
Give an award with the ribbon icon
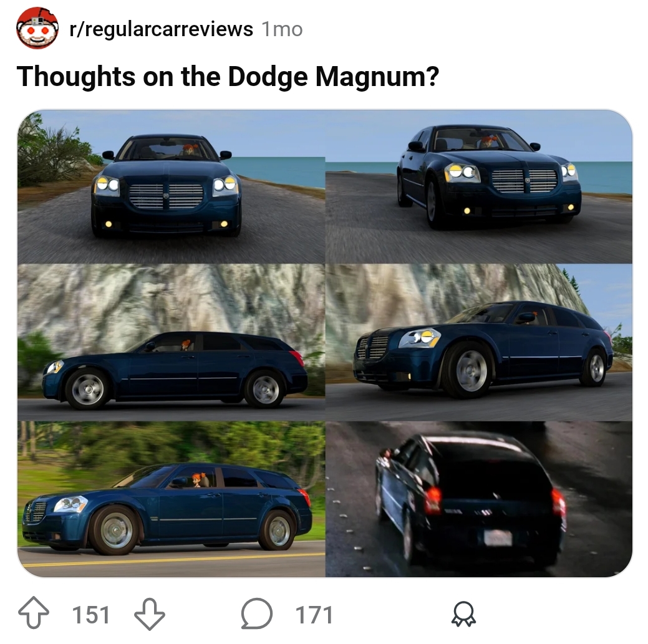click(x=463, y=614)
